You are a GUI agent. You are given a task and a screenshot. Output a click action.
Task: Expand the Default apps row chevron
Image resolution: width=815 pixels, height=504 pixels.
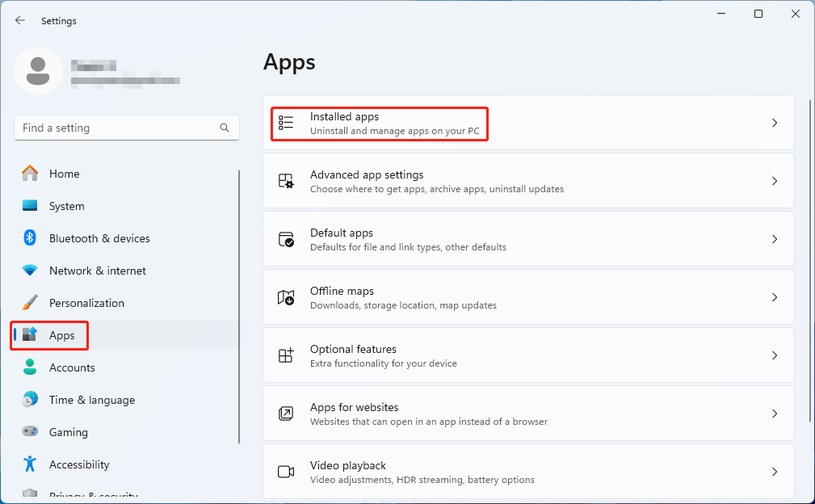coord(774,239)
